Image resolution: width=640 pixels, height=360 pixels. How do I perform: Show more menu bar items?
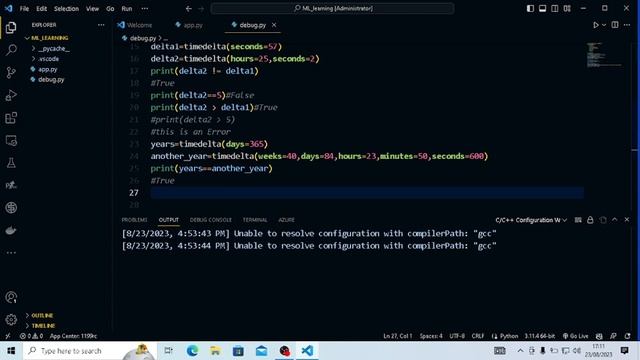point(145,9)
